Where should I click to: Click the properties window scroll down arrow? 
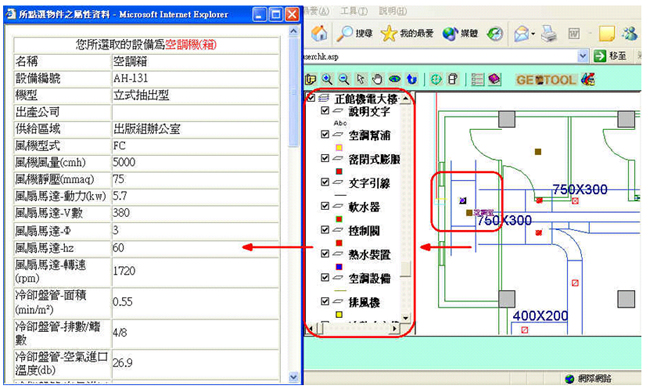pos(293,377)
